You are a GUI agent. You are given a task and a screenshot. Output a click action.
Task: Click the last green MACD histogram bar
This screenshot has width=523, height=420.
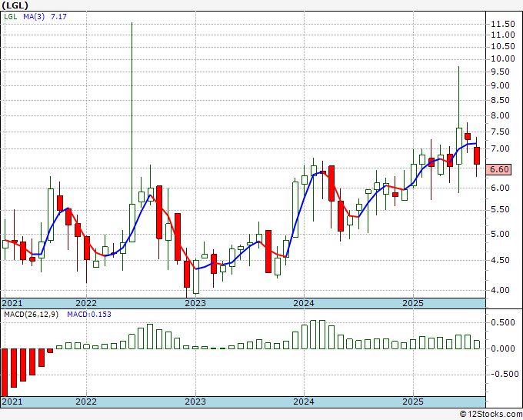point(477,345)
